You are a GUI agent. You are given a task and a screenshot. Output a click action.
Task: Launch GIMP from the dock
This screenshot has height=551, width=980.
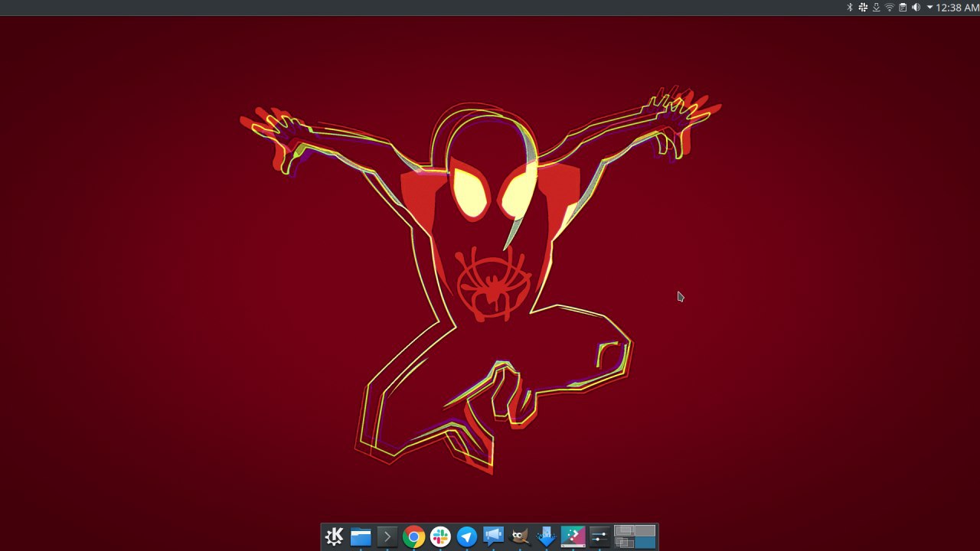pos(520,537)
